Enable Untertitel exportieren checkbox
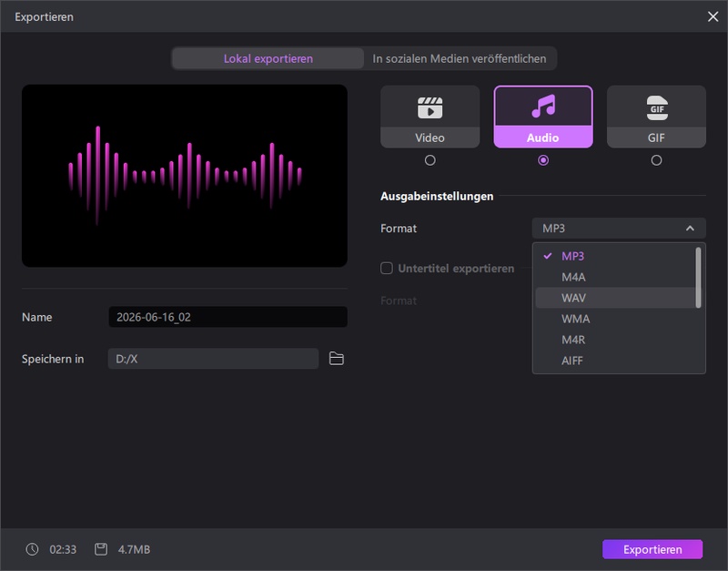728x571 pixels. 387,268
